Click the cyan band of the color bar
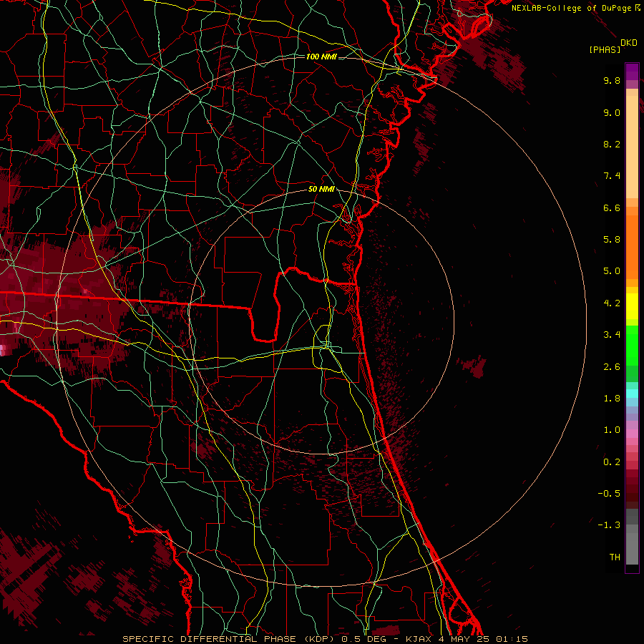This screenshot has height=644, width=644. [632, 394]
